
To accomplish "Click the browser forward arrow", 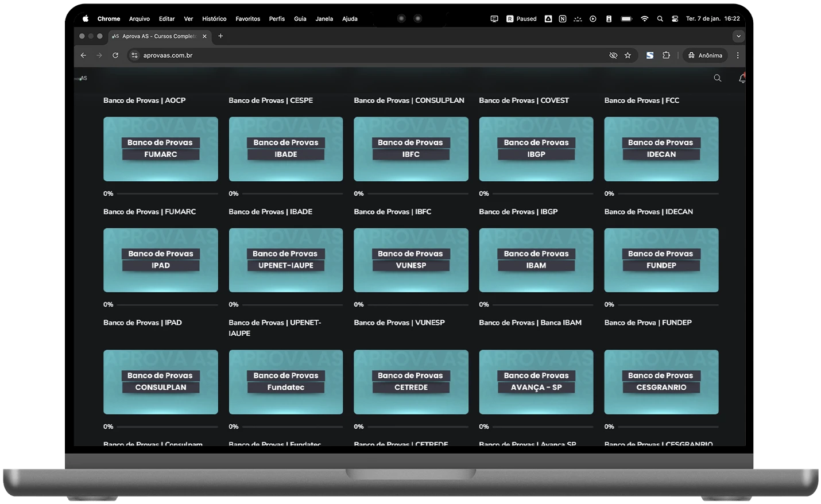I will (x=99, y=56).
